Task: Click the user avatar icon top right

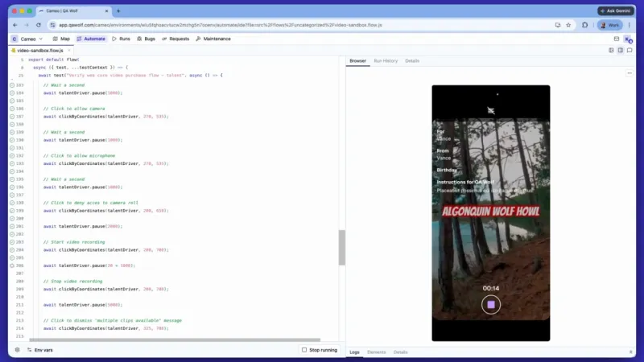Action: click(628, 39)
